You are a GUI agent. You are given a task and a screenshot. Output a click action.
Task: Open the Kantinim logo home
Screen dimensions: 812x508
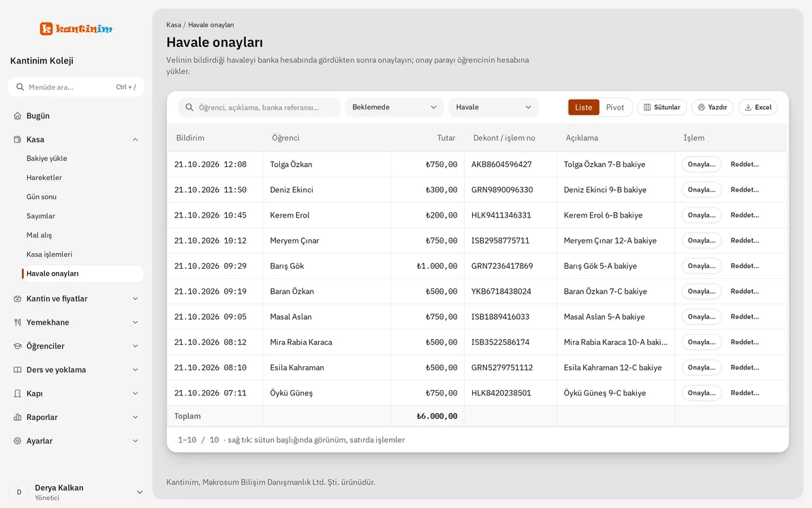pos(76,29)
